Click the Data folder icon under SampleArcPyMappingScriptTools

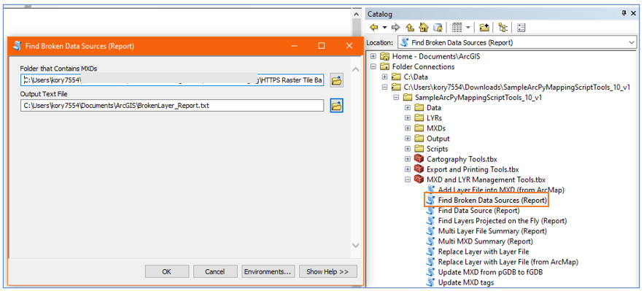pyautogui.click(x=419, y=107)
